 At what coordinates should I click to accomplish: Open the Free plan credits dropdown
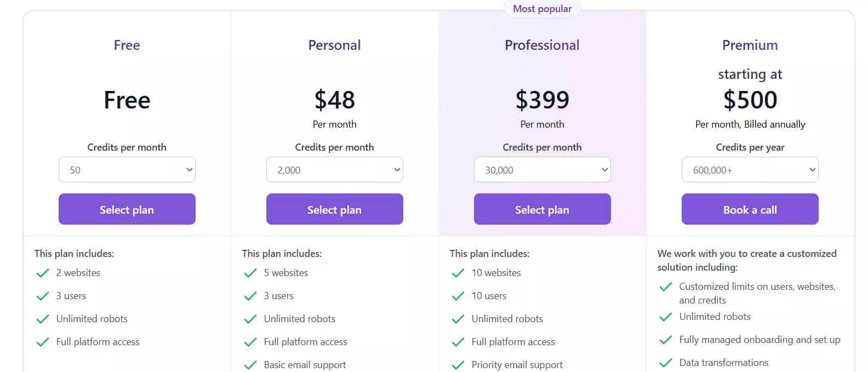[x=127, y=170]
